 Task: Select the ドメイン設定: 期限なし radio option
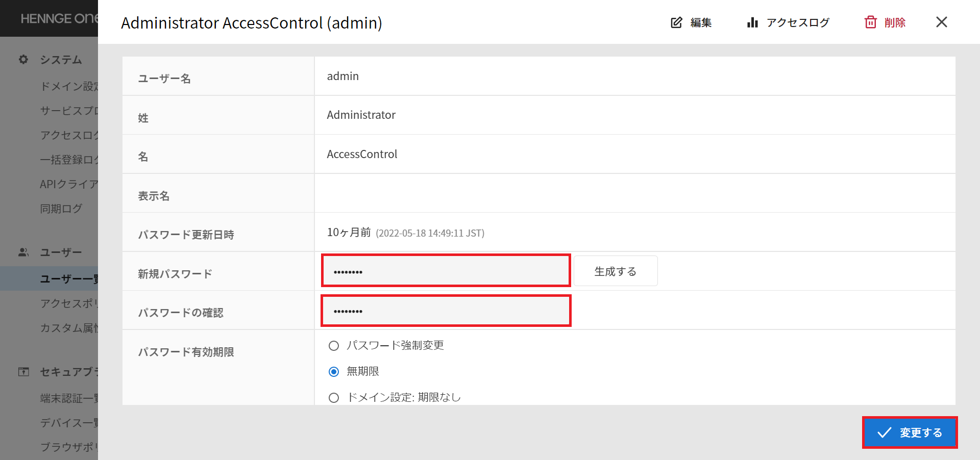point(334,398)
